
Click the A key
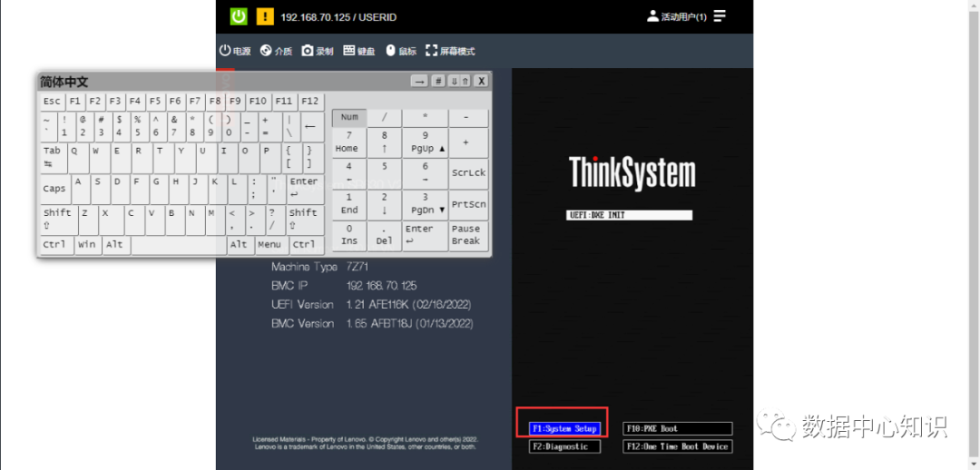point(82,189)
